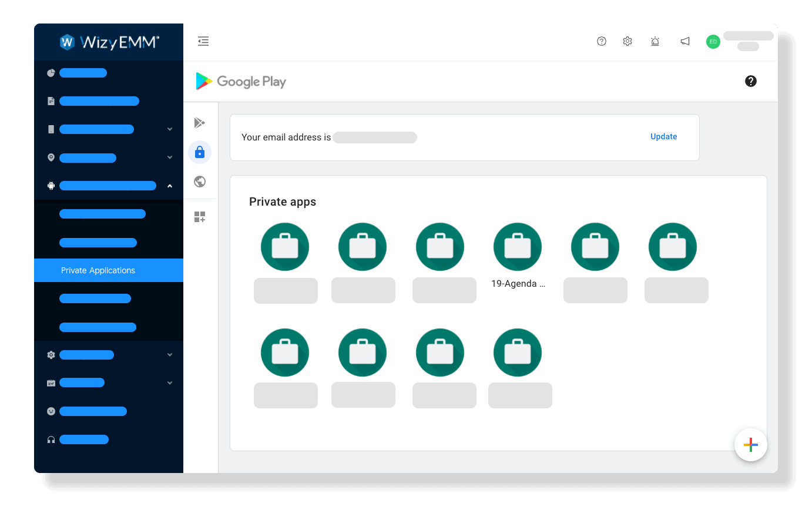This screenshot has width=812, height=520.
Task: Click the round badge icon above headset
Action: click(x=51, y=411)
